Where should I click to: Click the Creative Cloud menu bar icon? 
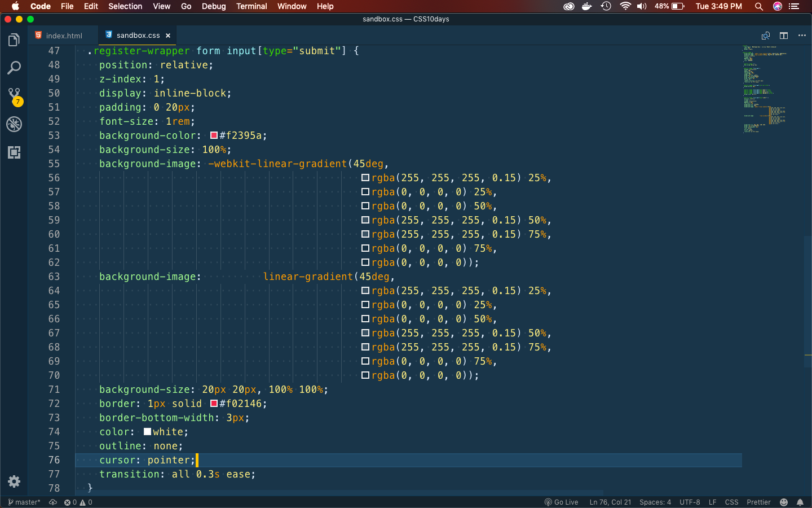coord(569,6)
